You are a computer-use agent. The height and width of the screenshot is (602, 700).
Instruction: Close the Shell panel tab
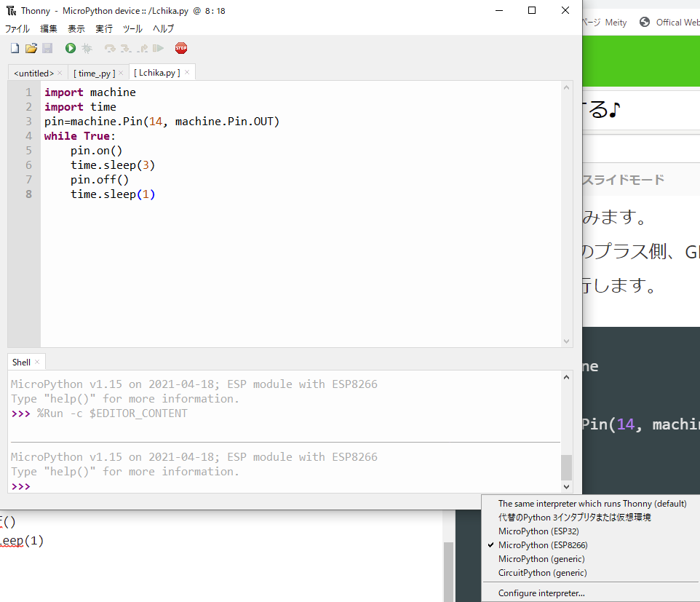click(37, 362)
